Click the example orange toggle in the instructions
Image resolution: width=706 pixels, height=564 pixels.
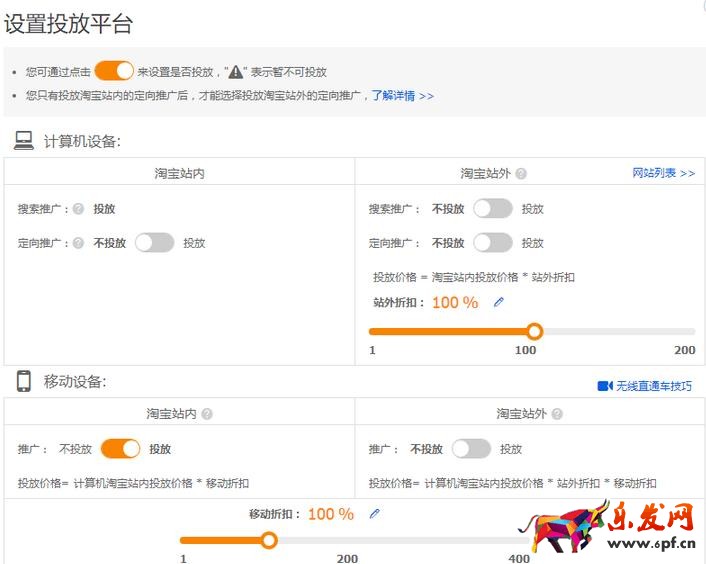(114, 71)
